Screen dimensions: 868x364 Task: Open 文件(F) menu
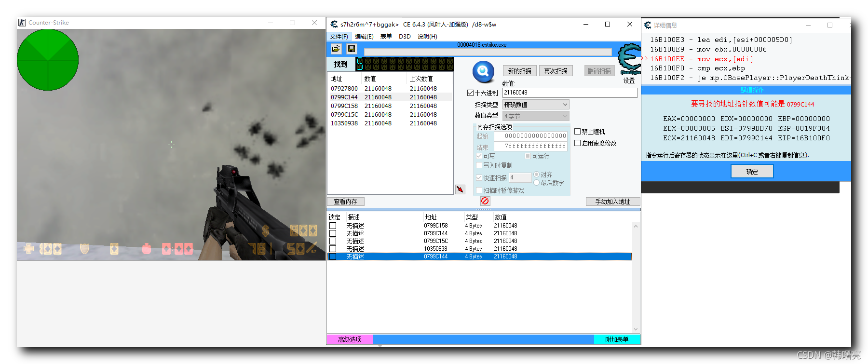click(339, 37)
